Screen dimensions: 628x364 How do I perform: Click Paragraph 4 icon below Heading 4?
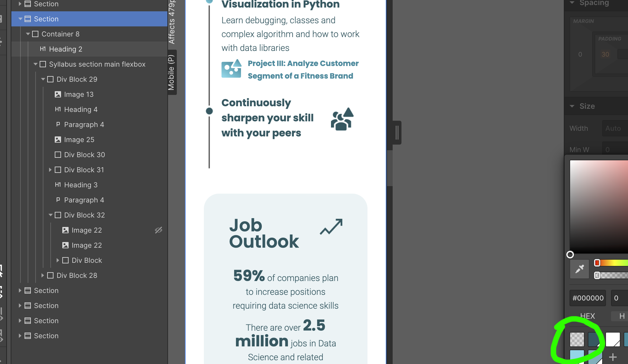point(58,124)
